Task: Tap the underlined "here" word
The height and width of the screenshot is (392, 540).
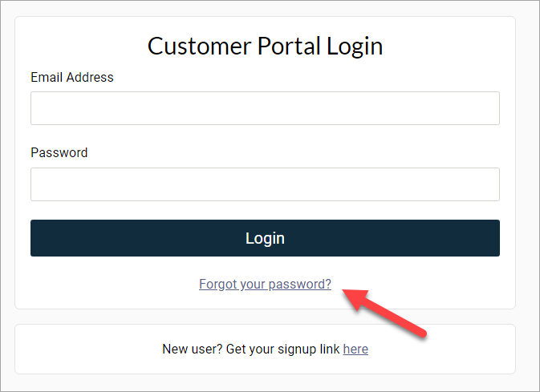Action: pos(355,350)
